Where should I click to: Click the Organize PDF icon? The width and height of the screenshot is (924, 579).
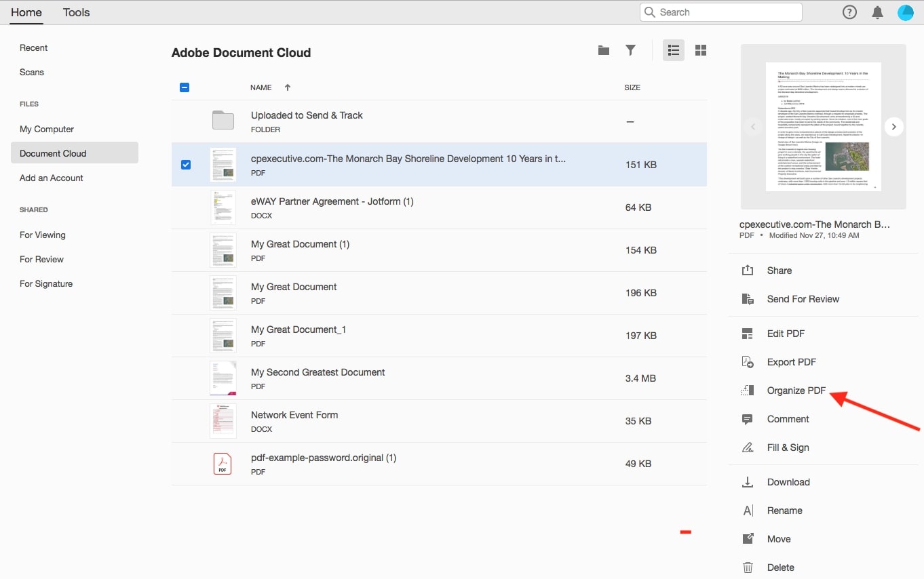point(748,391)
